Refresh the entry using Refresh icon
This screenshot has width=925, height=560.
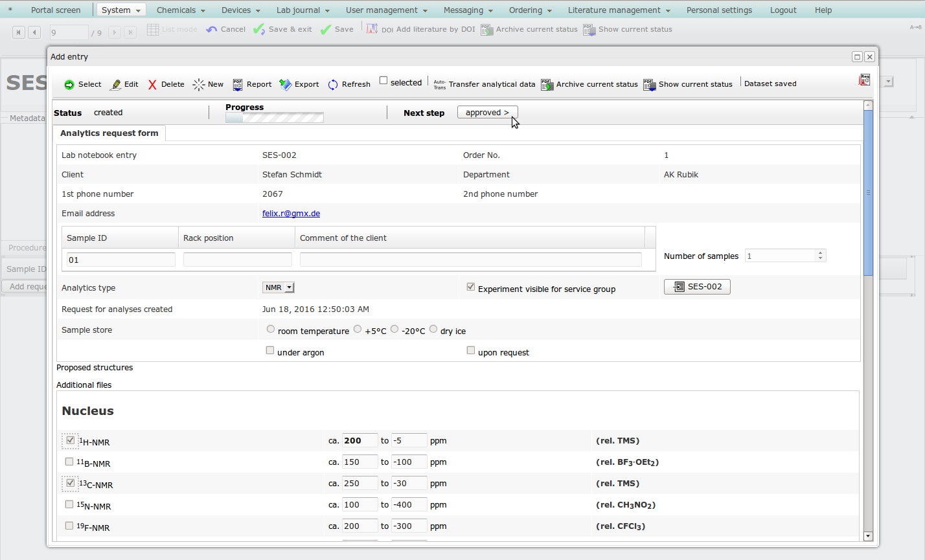coord(333,85)
